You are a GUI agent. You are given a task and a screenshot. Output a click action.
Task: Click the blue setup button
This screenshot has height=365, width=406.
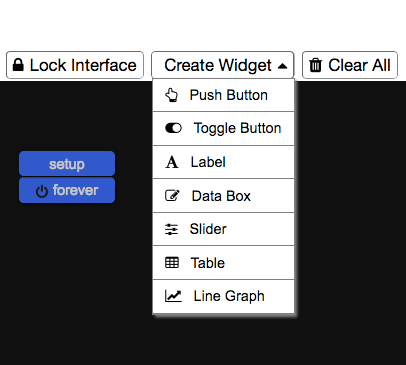pyautogui.click(x=67, y=164)
